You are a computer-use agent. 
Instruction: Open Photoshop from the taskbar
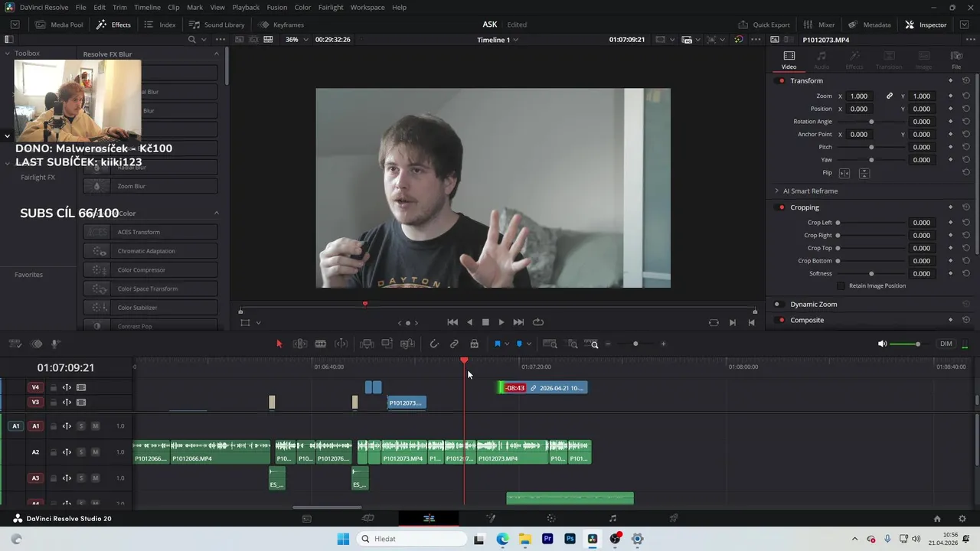point(570,539)
